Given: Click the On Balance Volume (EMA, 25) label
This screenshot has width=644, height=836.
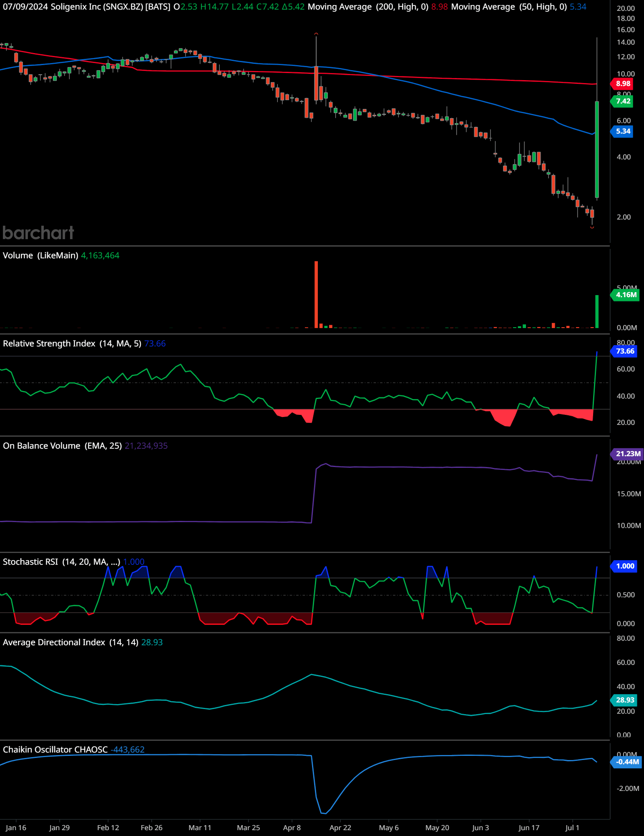Looking at the screenshot, I should tap(62, 446).
